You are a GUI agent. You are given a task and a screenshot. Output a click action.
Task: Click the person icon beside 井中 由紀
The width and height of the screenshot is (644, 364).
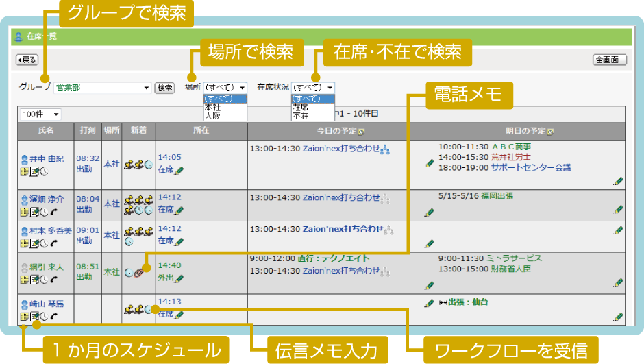coord(25,159)
